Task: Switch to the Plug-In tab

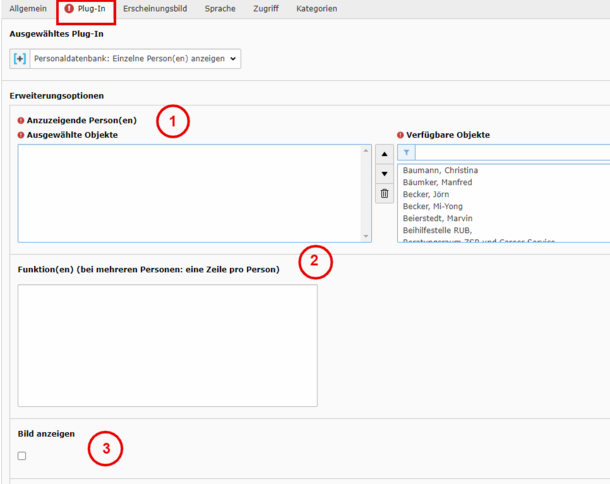Action: pyautogui.click(x=86, y=9)
